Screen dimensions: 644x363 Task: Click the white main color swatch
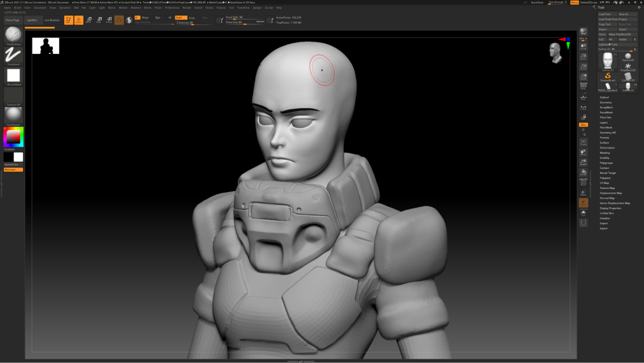click(18, 157)
